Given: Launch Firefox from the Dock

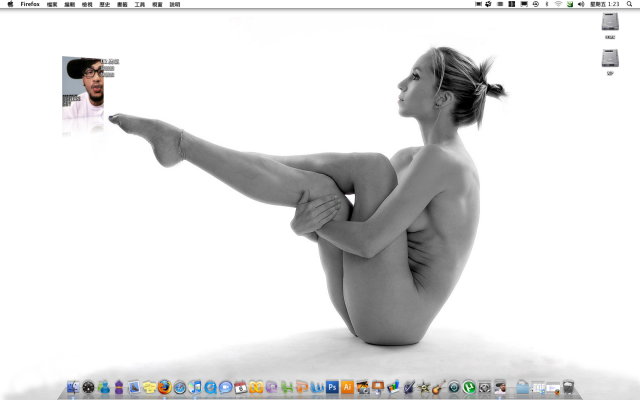Looking at the screenshot, I should tap(164, 387).
